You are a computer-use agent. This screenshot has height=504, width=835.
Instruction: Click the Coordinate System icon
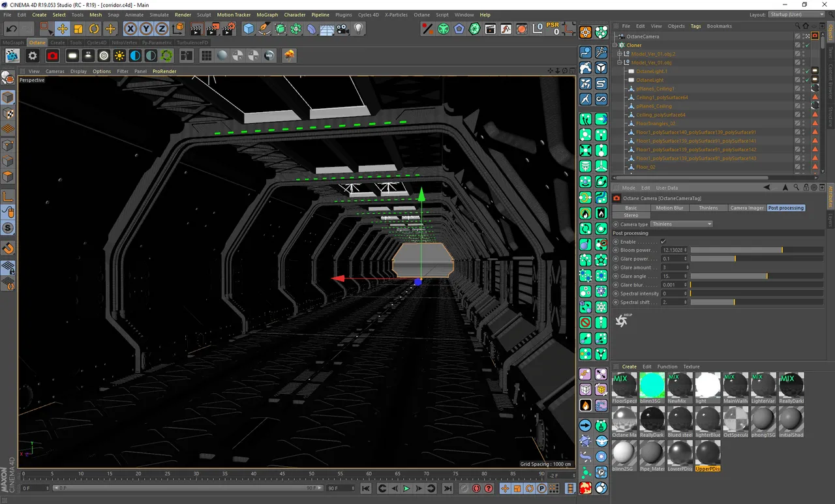[178, 29]
